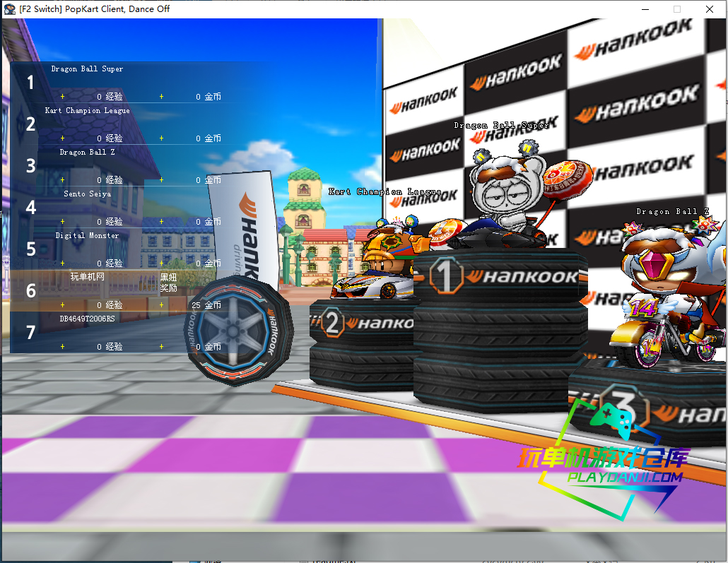Click the hexagonal number 1 podium badge
This screenshot has height=563, width=728.
coord(446,275)
